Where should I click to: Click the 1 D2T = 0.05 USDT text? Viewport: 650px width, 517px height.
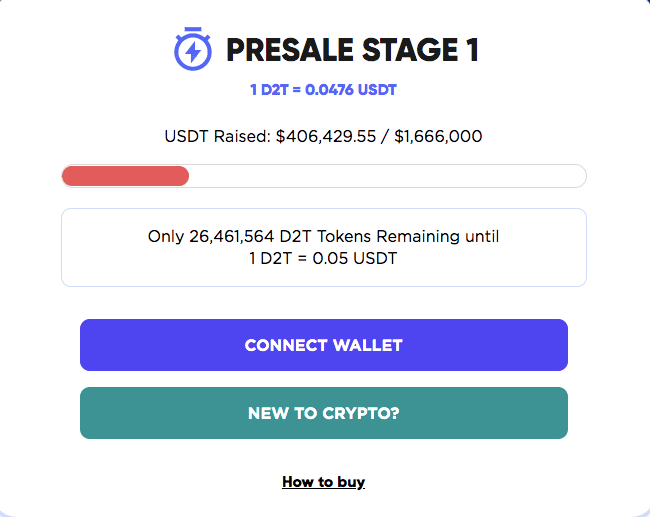click(x=323, y=258)
